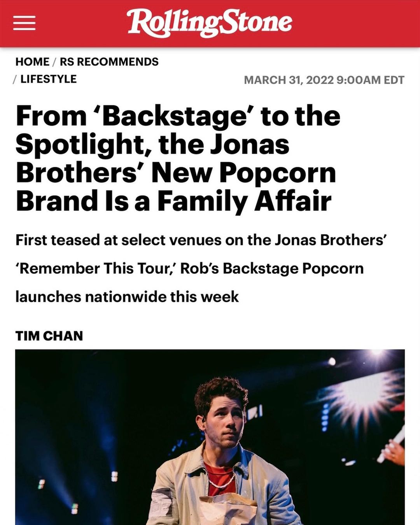
Task: Click 'launches nationwide this week' text
Action: (127, 297)
